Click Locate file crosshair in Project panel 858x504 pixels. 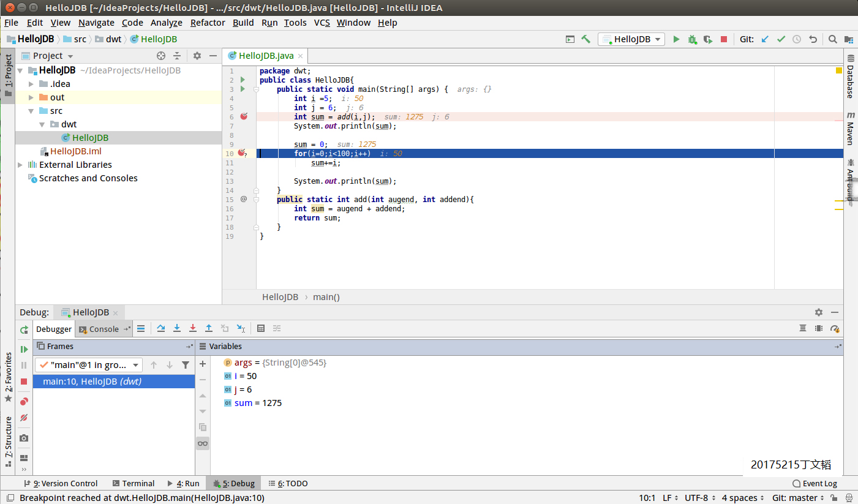click(x=161, y=55)
